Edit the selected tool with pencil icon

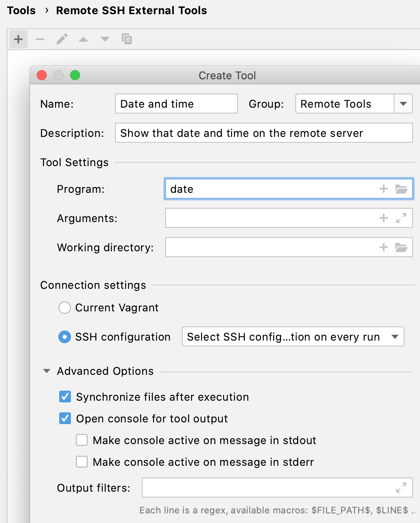click(x=62, y=39)
